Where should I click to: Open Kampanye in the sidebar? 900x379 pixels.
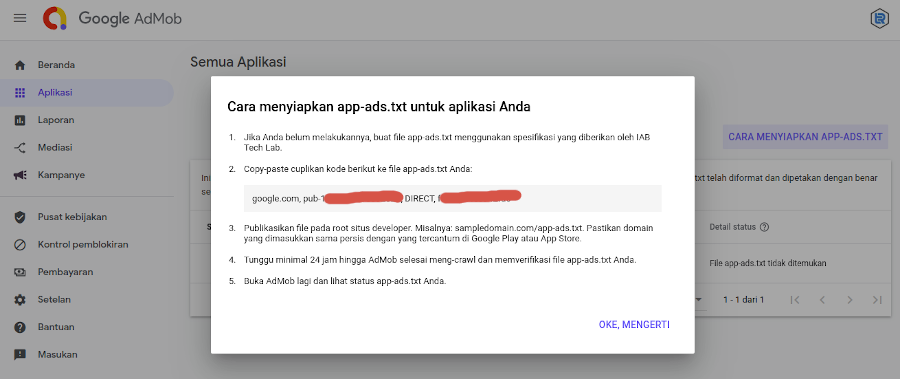coord(87,175)
